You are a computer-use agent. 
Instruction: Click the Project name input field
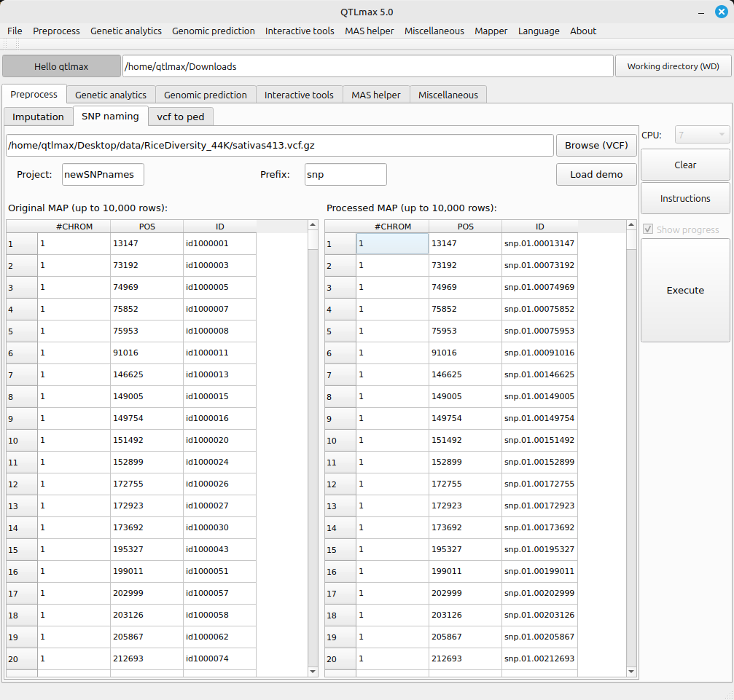[x=103, y=174]
